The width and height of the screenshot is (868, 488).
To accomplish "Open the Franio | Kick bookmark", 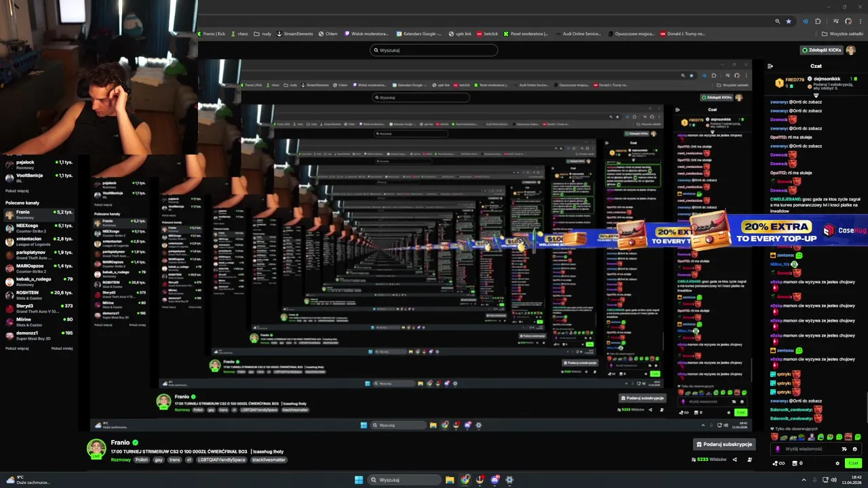I will (212, 33).
